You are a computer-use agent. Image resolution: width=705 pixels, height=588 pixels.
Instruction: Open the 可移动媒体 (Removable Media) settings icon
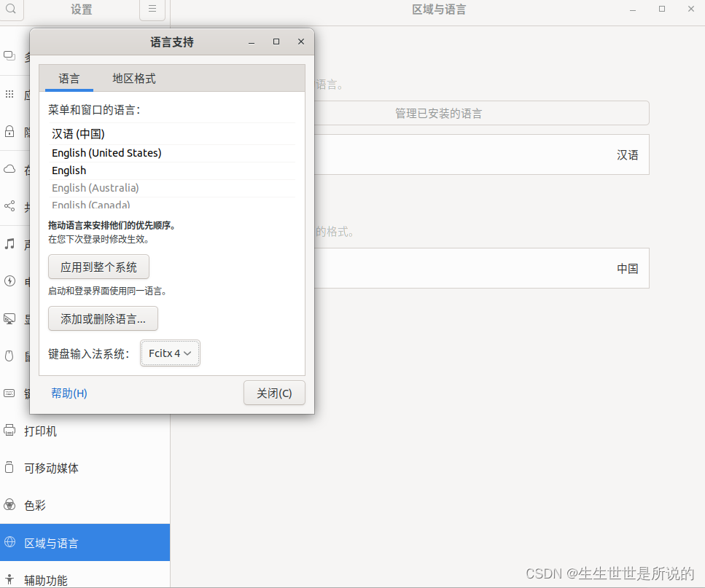pos(9,468)
